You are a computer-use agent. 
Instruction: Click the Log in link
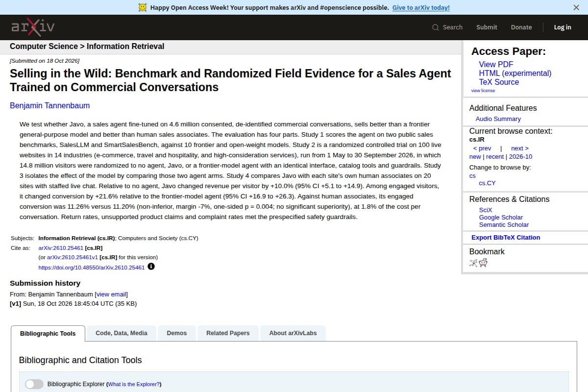point(563,27)
